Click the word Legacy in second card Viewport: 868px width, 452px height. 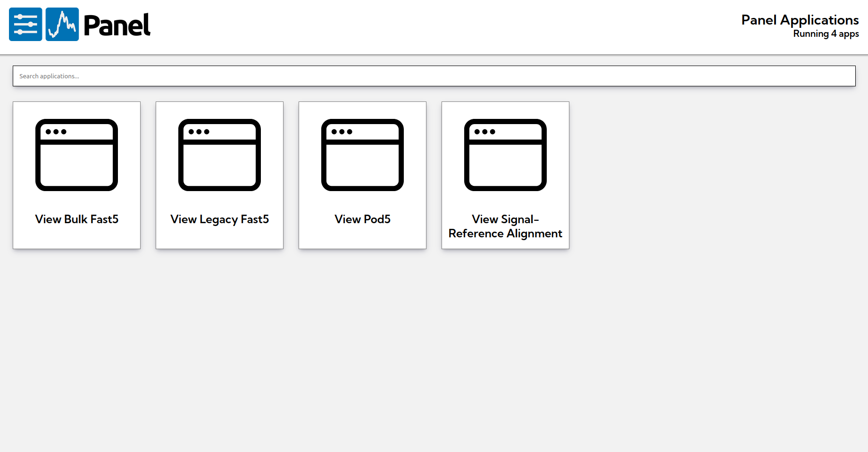point(218,220)
